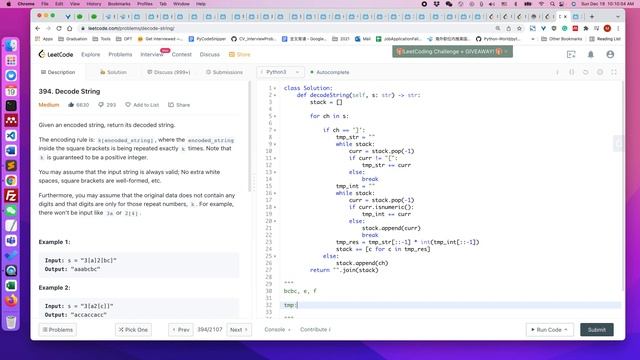
Task: Open the Store nav item
Action: 240,54
